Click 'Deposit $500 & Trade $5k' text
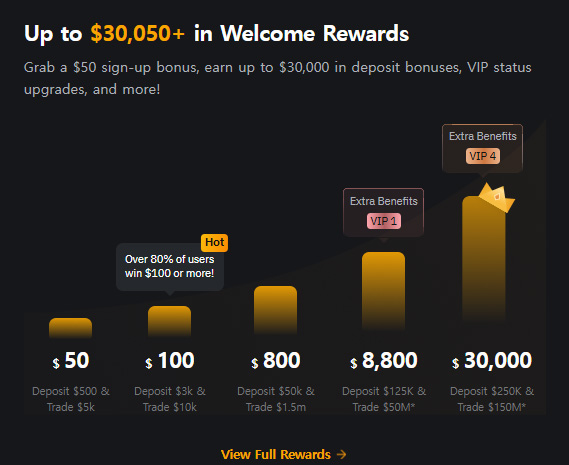569x465 pixels. coord(71,399)
